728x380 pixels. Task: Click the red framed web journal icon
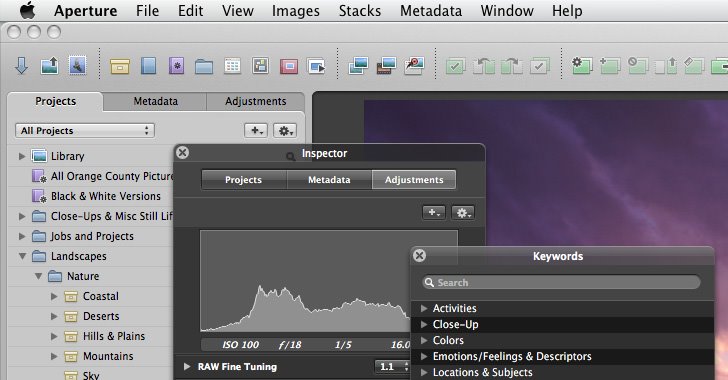(289, 66)
